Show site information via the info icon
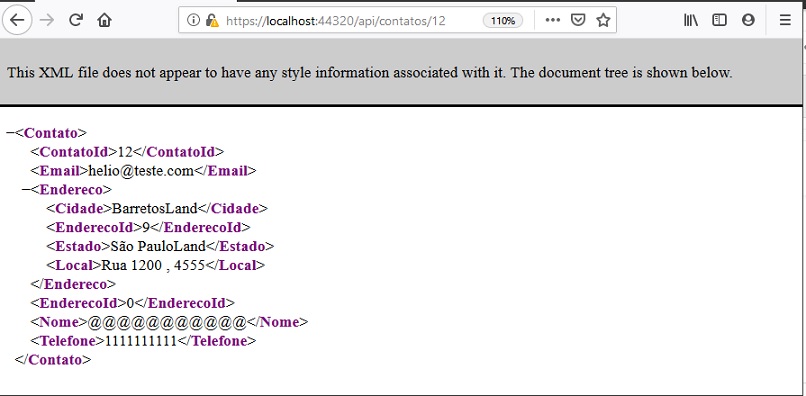 (193, 20)
